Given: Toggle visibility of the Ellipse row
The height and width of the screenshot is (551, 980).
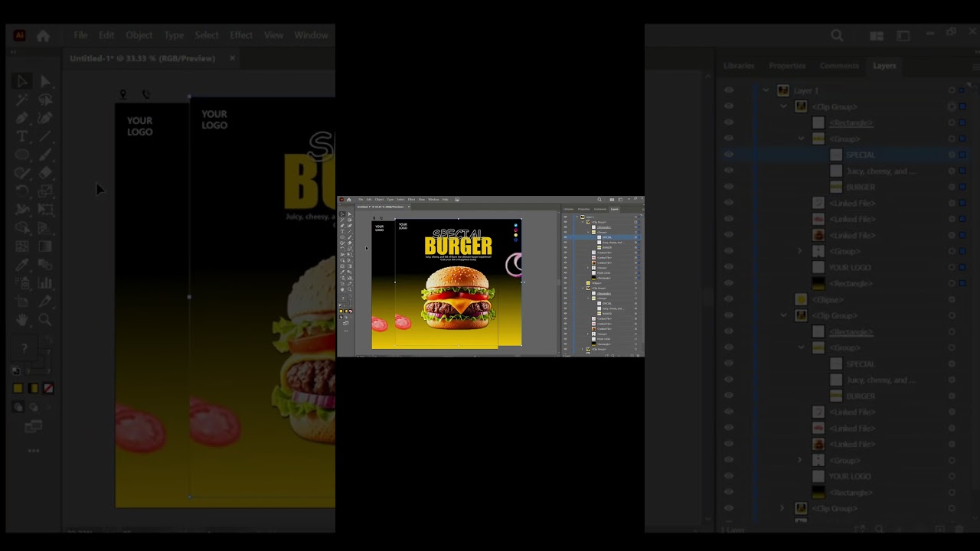Looking at the screenshot, I should point(729,299).
